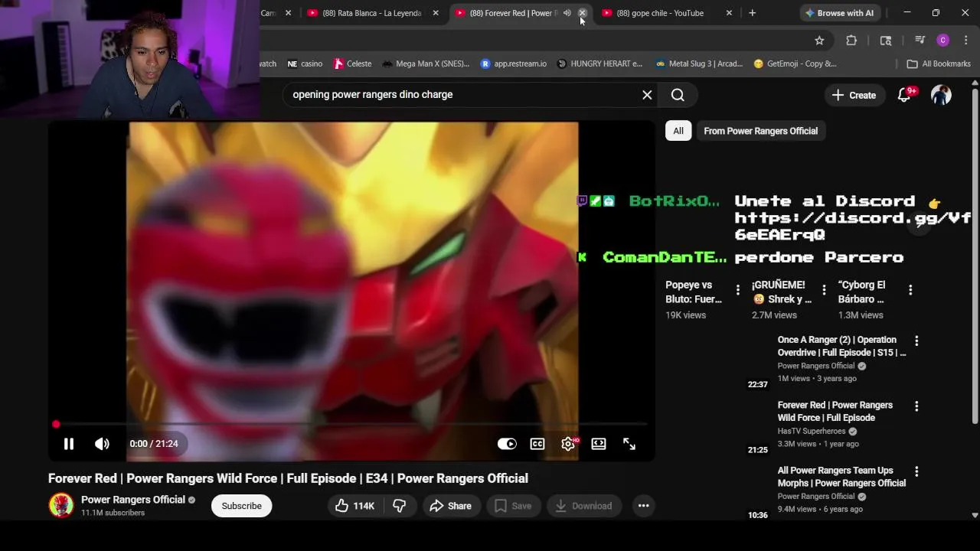This screenshot has width=980, height=551.
Task: Click the red video progress bar scrubber
Action: click(56, 424)
